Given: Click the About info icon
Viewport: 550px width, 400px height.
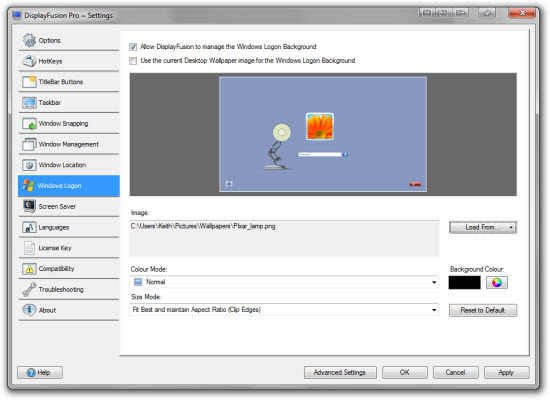Looking at the screenshot, I should 29,310.
